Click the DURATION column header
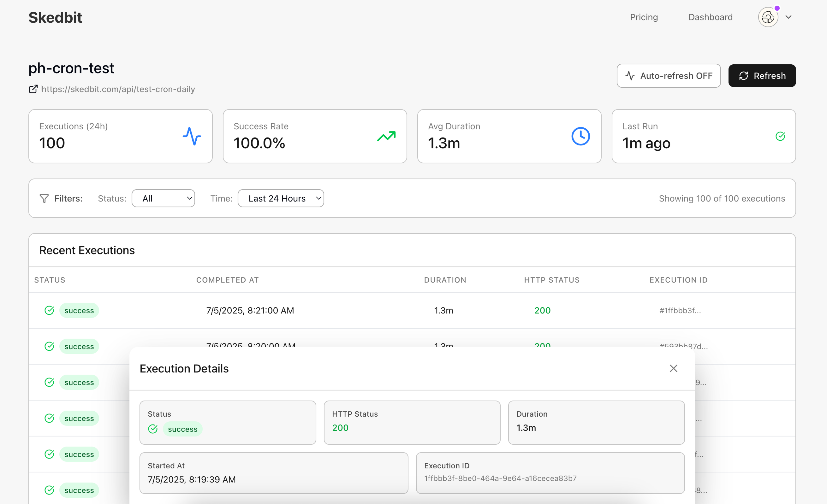Screen dimensions: 827x504 pyautogui.click(x=445, y=280)
